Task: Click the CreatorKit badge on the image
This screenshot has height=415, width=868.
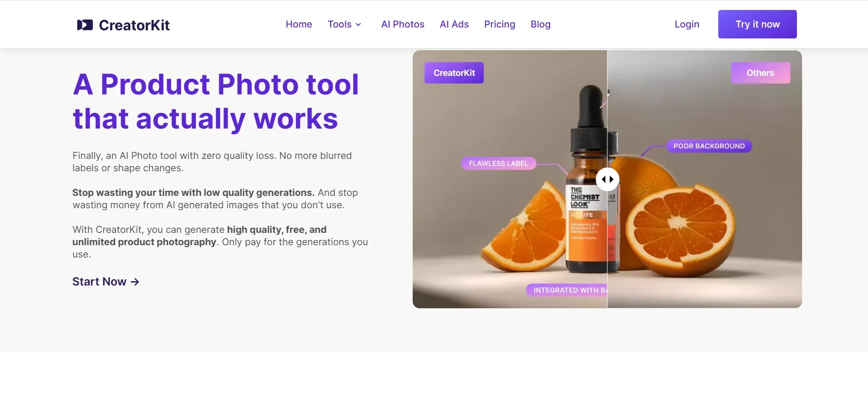Action: click(454, 73)
